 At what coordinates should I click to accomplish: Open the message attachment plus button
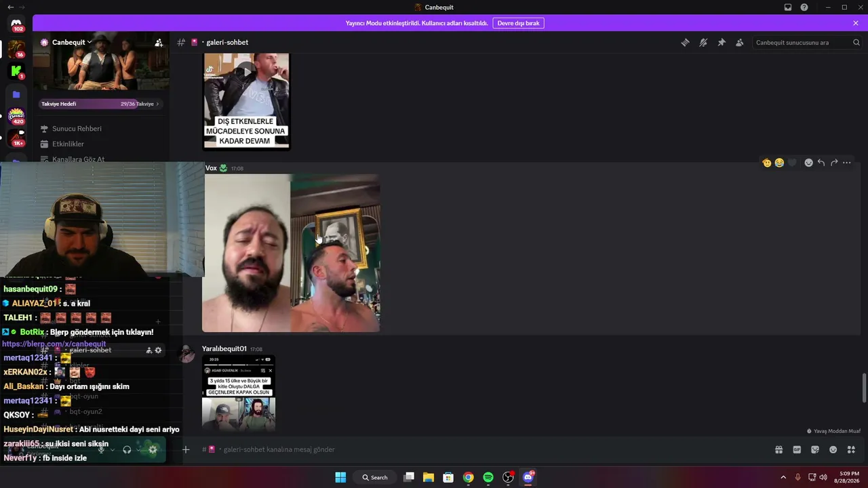(x=186, y=449)
